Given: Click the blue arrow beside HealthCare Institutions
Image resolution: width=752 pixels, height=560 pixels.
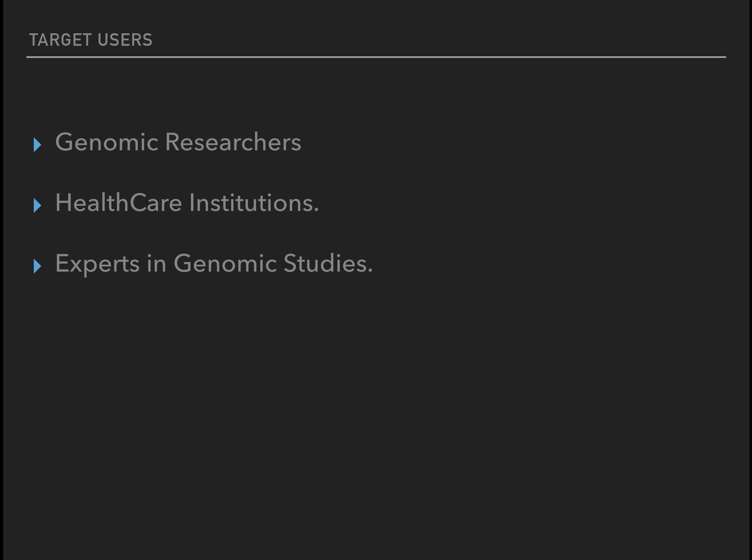Looking at the screenshot, I should click(37, 205).
